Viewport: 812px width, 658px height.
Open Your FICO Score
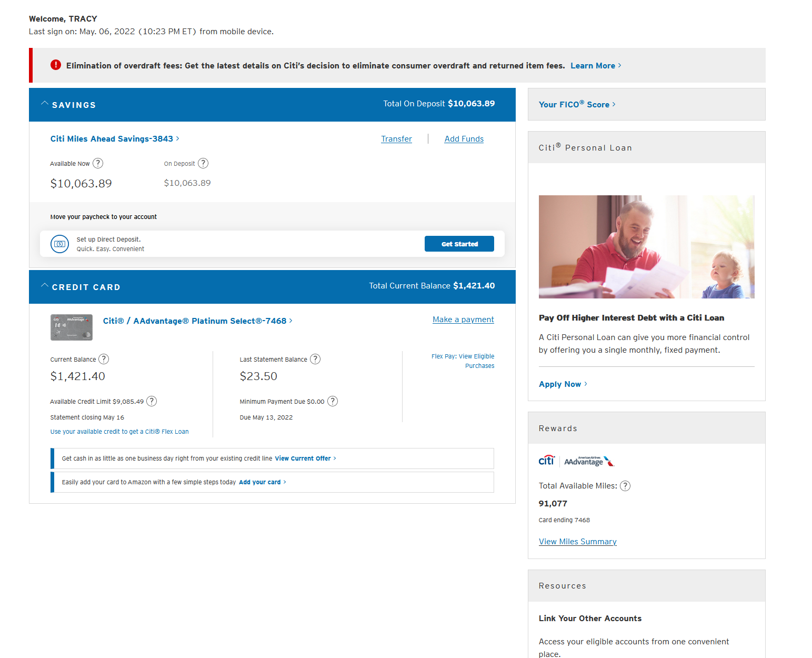coord(577,104)
